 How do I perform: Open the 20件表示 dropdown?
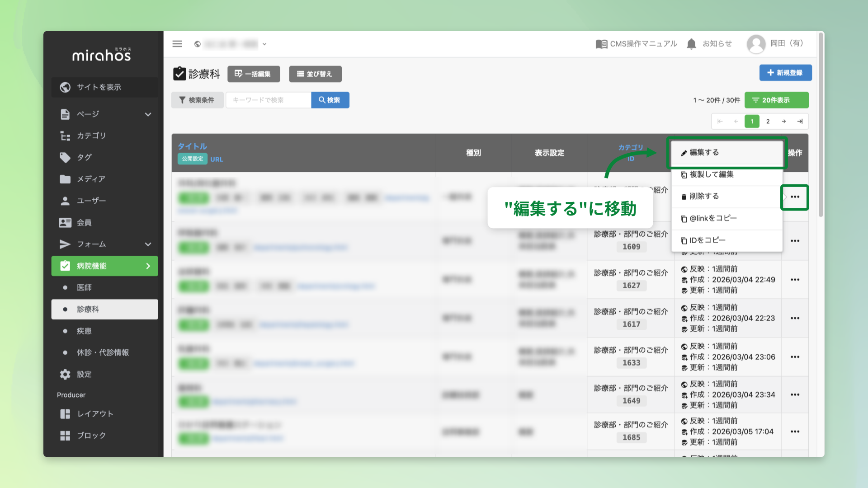(776, 100)
